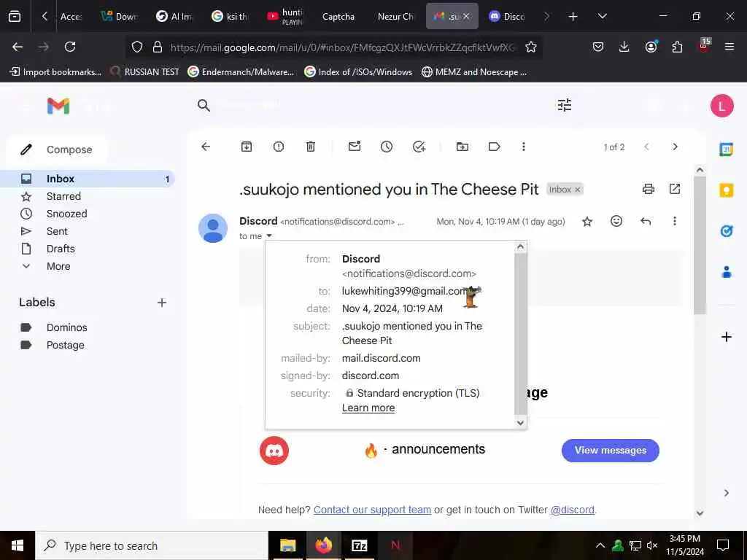747x560 pixels.
Task: Open Google Calendar side panel
Action: (x=726, y=149)
